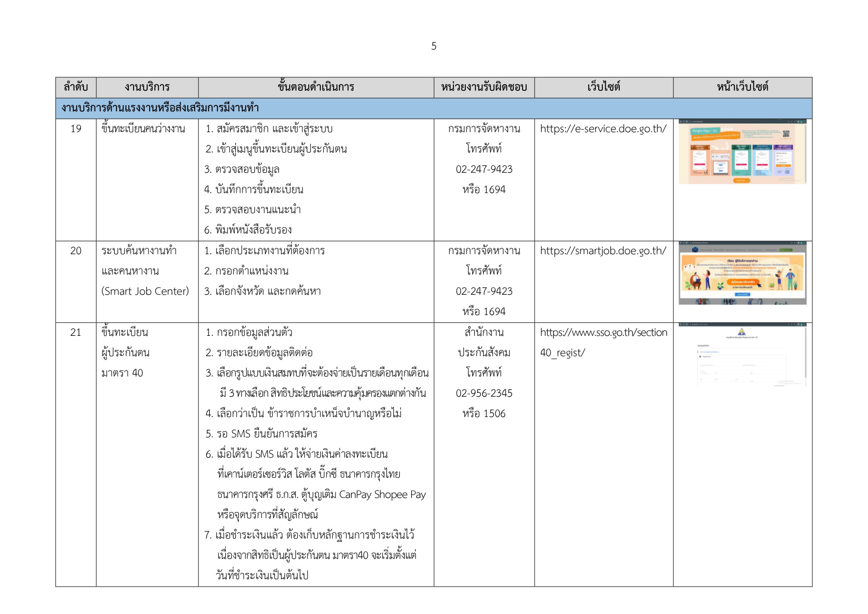Click the ขั้นตอนดำเนินการ column header
Image resolution: width=868 pixels, height=614 pixels.
pos(316,87)
